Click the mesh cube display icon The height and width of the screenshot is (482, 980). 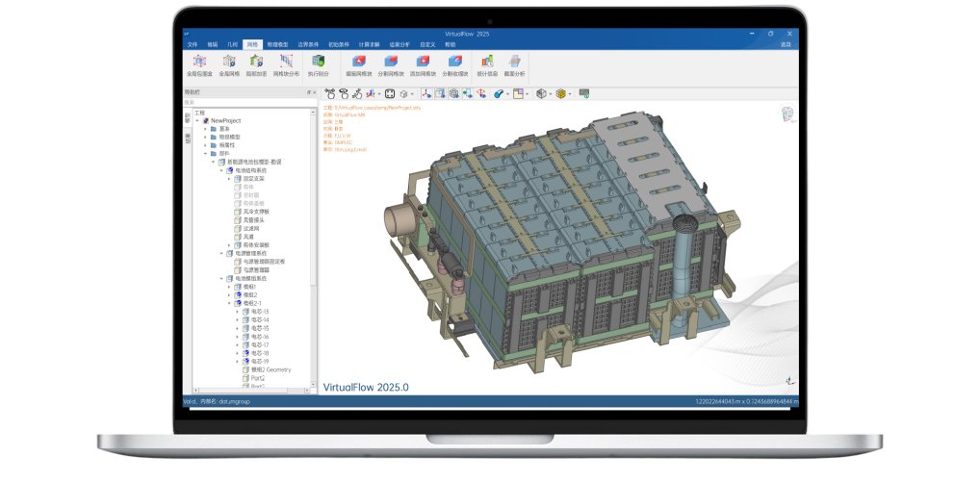tap(453, 93)
